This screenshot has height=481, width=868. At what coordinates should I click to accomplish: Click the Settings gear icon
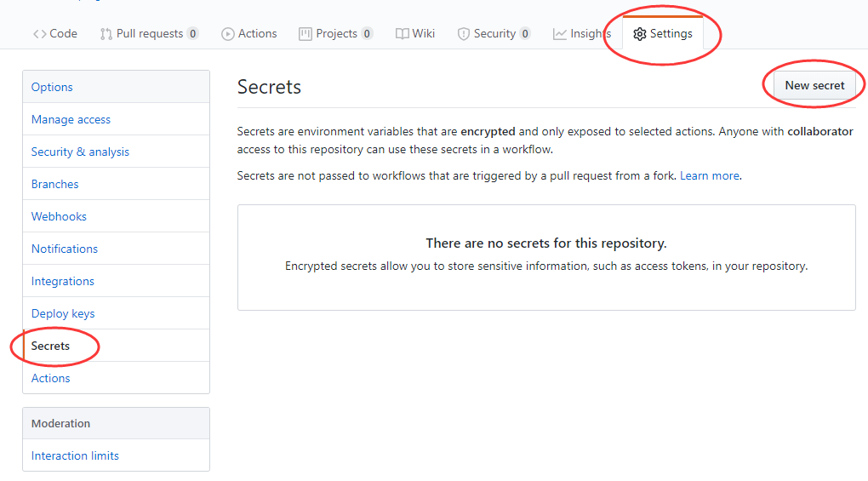[640, 34]
